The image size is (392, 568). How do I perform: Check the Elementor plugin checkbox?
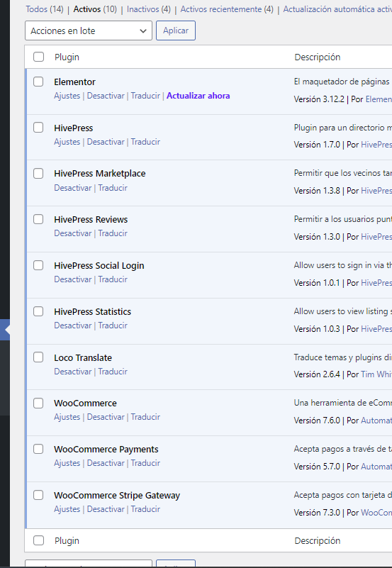point(38,82)
